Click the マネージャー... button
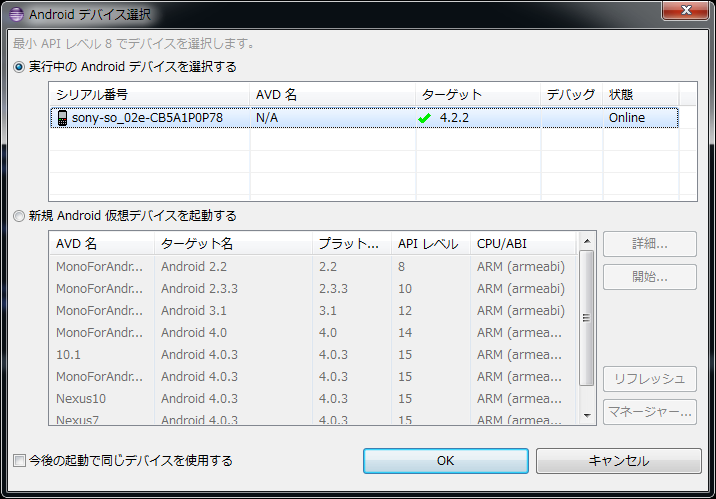Viewport: 716px width, 499px height. [650, 412]
